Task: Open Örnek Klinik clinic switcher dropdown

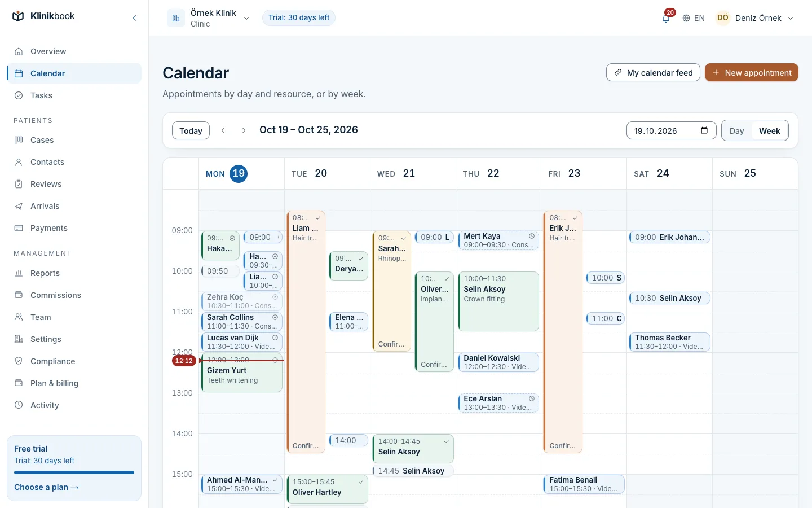Action: (x=208, y=18)
